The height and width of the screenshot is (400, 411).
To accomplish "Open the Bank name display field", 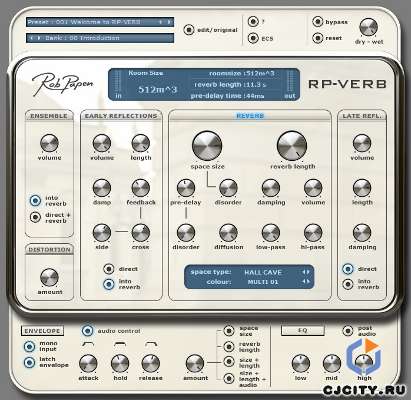I will (100, 38).
